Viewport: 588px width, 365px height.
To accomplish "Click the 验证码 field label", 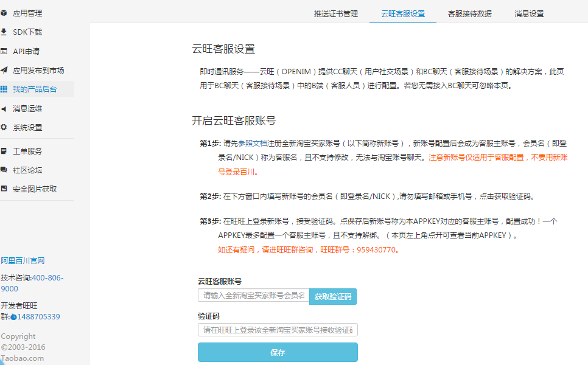I will 209,316.
